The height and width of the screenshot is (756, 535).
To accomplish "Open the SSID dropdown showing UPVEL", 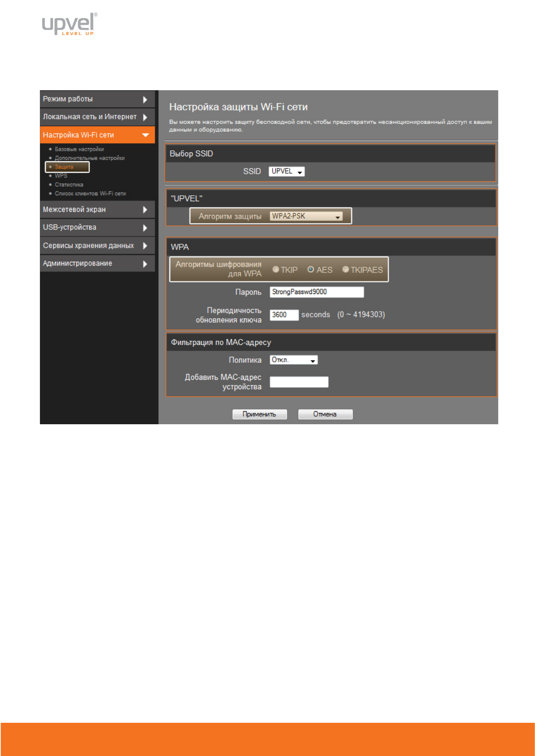I will [287, 171].
